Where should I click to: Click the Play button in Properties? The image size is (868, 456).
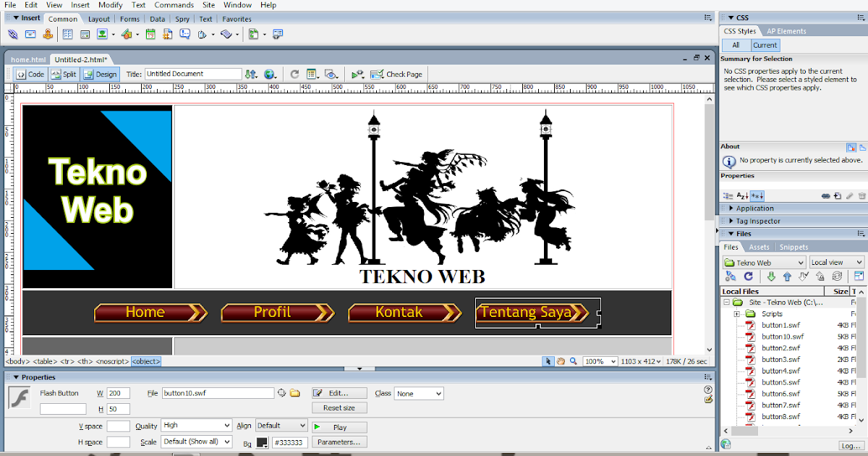coord(339,427)
